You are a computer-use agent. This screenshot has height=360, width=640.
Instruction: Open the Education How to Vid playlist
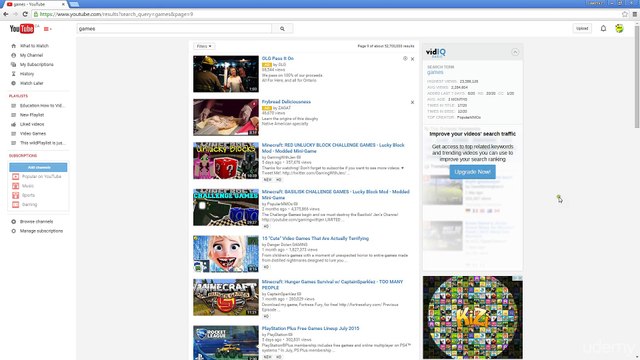pos(42,105)
